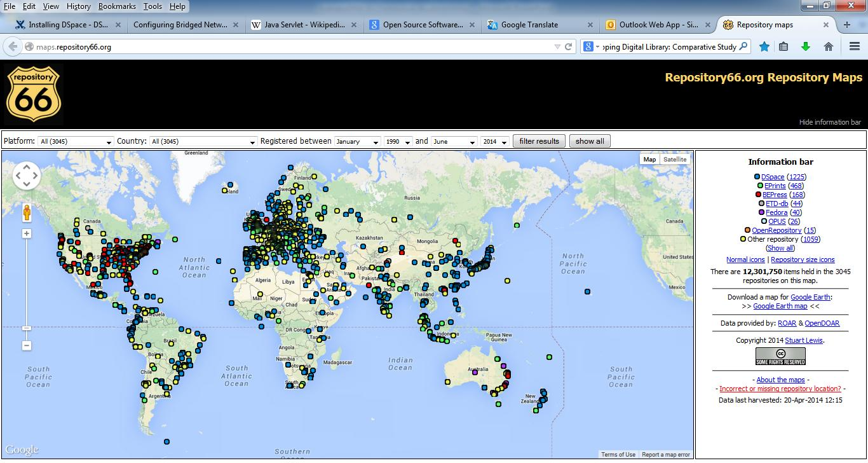
Task: Open the Tools menu
Action: click(x=153, y=6)
